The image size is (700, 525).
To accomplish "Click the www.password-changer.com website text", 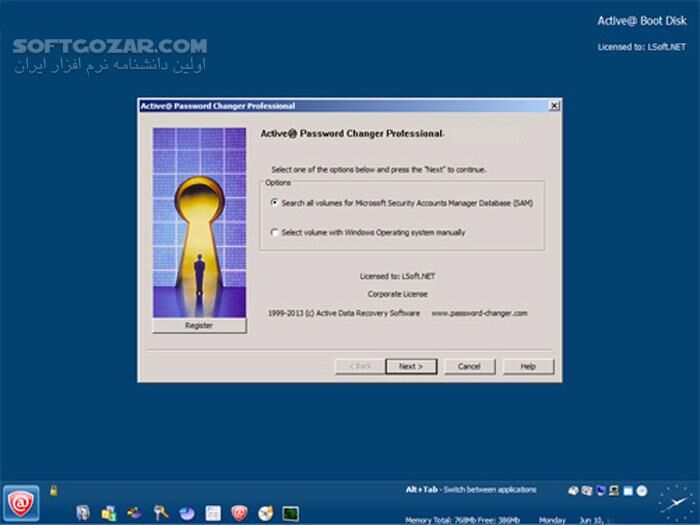I will click(x=479, y=313).
